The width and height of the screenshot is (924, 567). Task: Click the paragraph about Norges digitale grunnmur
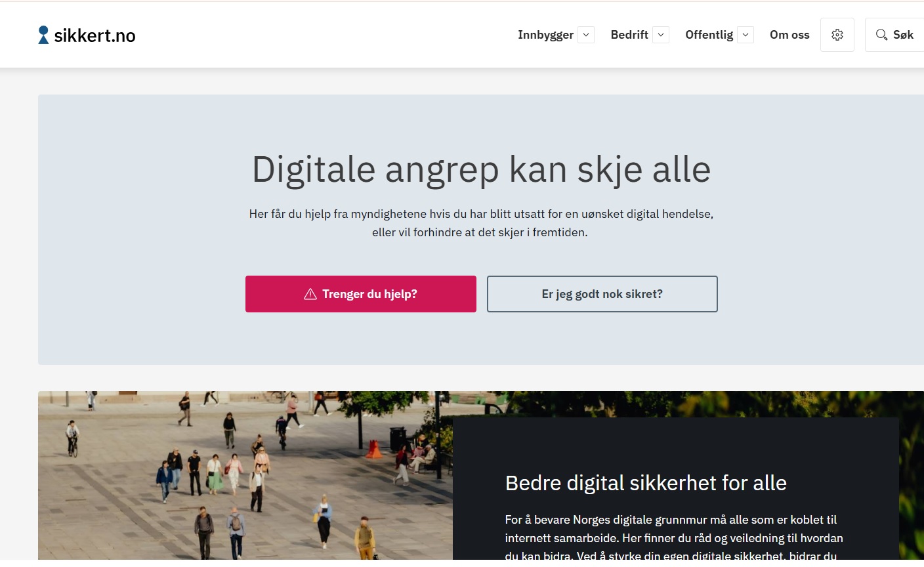[674, 537]
